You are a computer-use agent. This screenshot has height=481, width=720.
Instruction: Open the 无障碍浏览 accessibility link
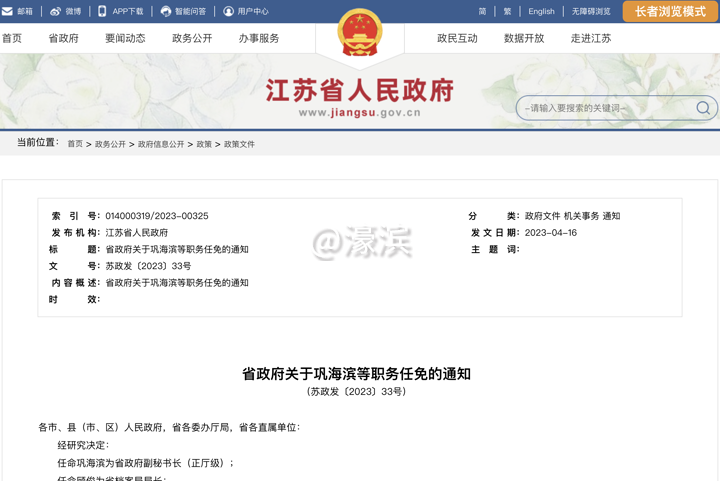coord(591,11)
